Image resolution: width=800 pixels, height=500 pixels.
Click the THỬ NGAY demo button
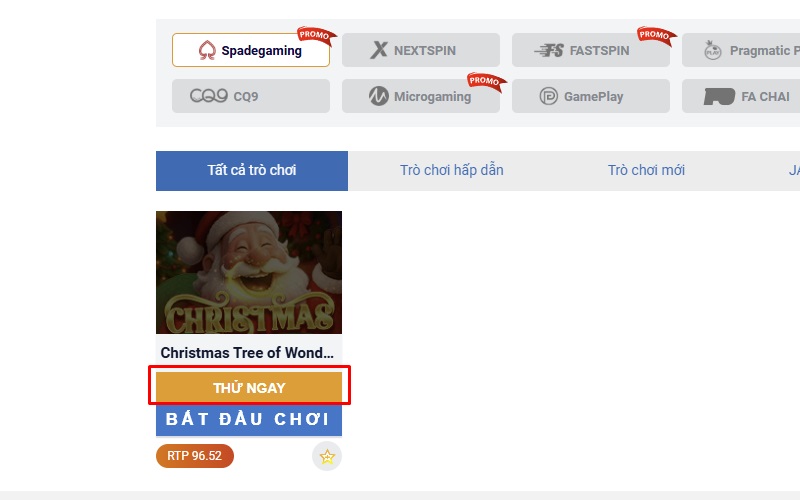pyautogui.click(x=249, y=387)
